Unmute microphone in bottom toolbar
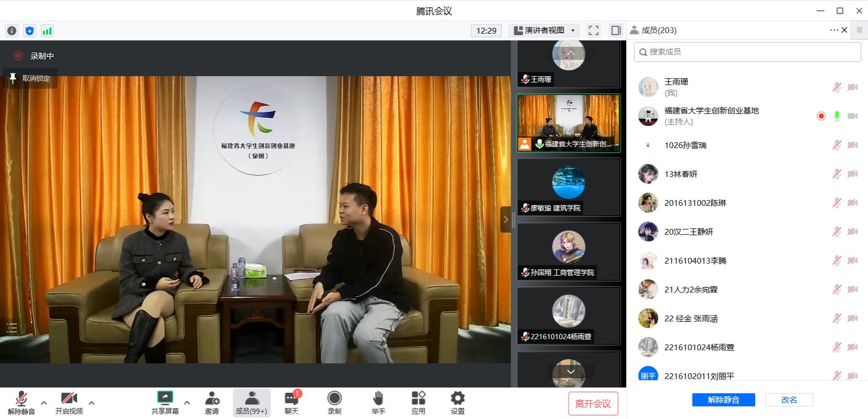868x419 pixels. point(21,403)
